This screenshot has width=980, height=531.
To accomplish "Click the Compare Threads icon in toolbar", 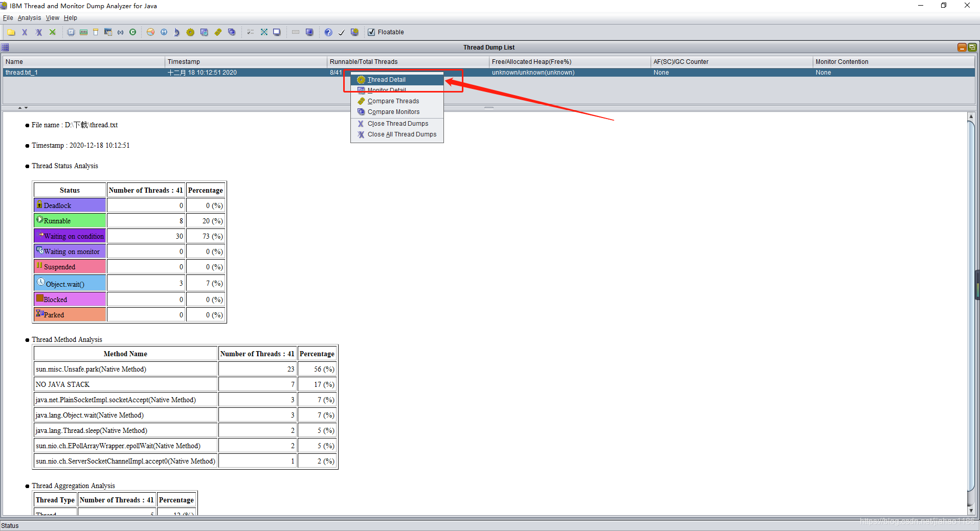I will pos(218,32).
